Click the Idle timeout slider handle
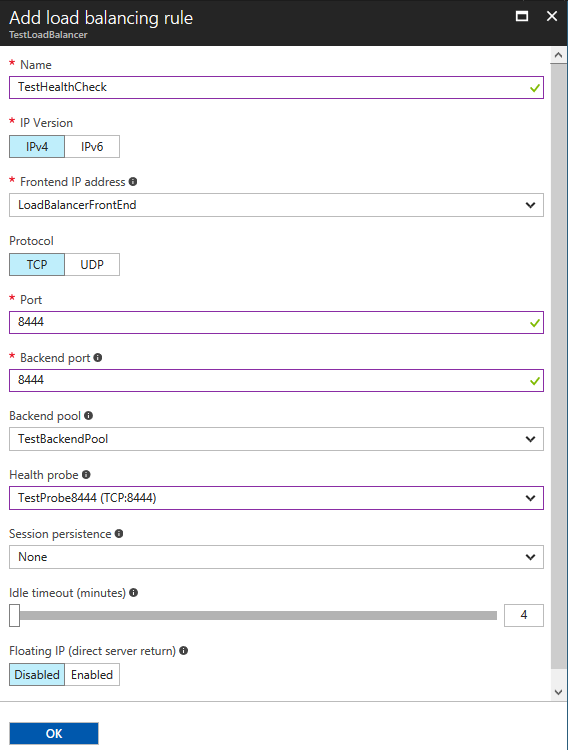The width and height of the screenshot is (568, 750). click(x=14, y=615)
